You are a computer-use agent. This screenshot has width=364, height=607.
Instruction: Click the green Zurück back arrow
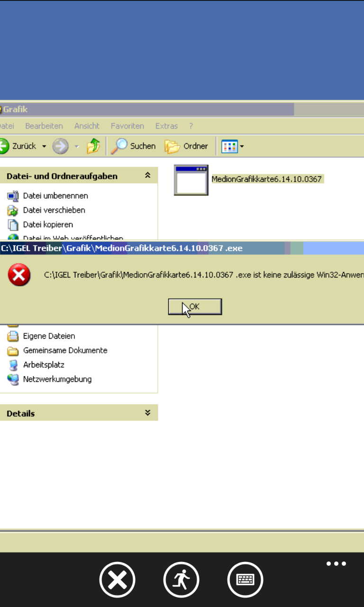click(x=4, y=146)
